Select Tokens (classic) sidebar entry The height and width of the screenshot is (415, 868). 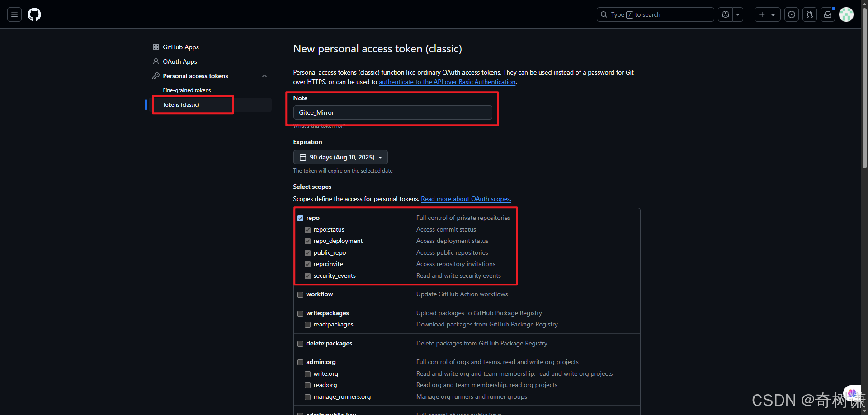pos(181,105)
